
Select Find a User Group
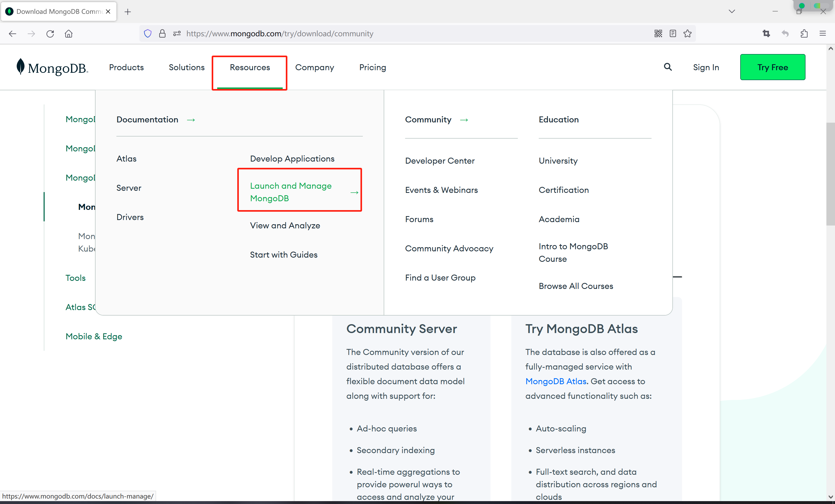click(x=441, y=278)
